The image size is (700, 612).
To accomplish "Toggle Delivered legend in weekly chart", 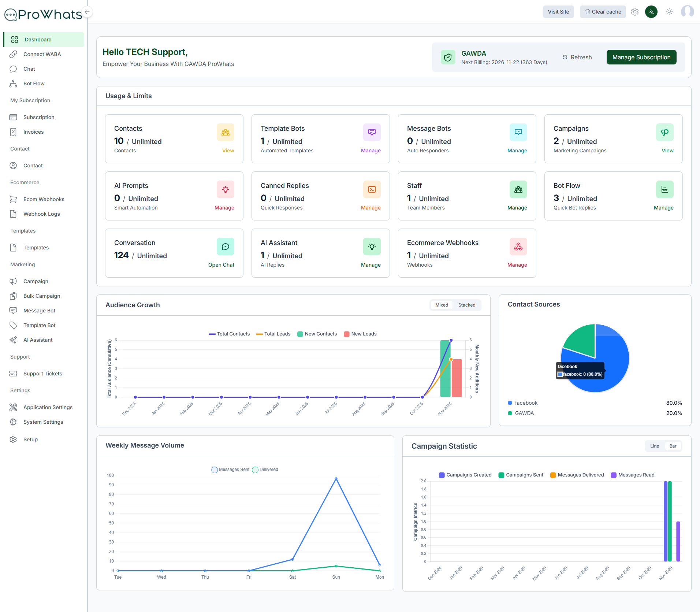I will [x=265, y=470].
